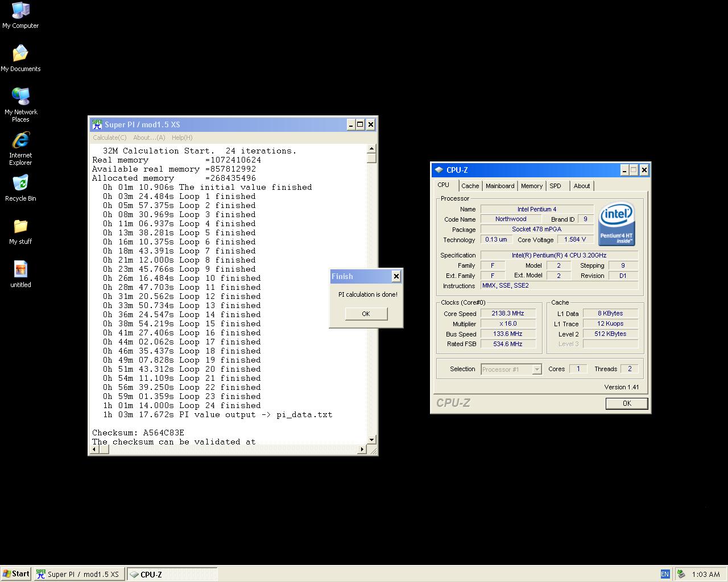Open My Documents desktop icon
Viewport: 728px width, 582px height.
click(x=20, y=59)
